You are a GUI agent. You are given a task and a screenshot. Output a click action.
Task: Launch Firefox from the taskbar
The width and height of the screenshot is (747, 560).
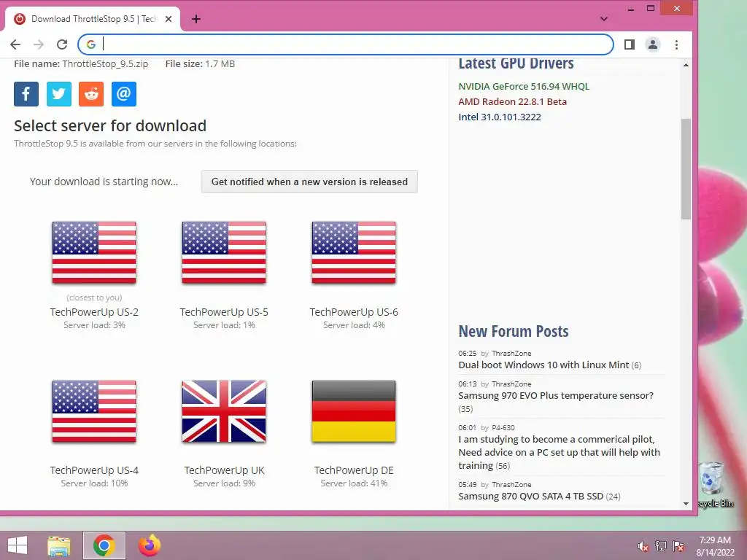(x=149, y=545)
